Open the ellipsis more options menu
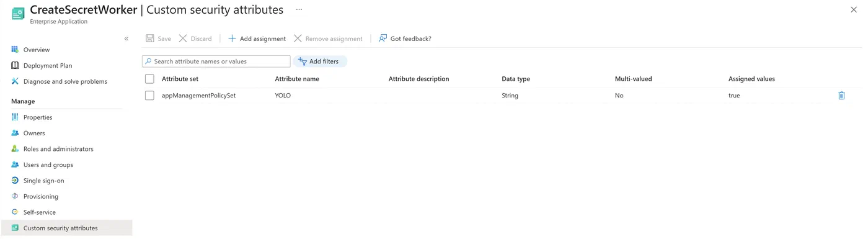The height and width of the screenshot is (239, 868). [299, 10]
